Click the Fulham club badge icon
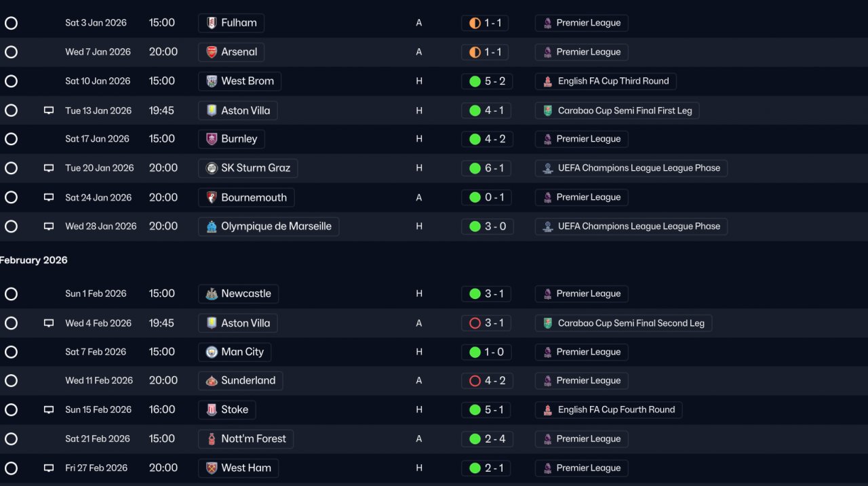Viewport: 868px width, 486px height. [x=212, y=23]
